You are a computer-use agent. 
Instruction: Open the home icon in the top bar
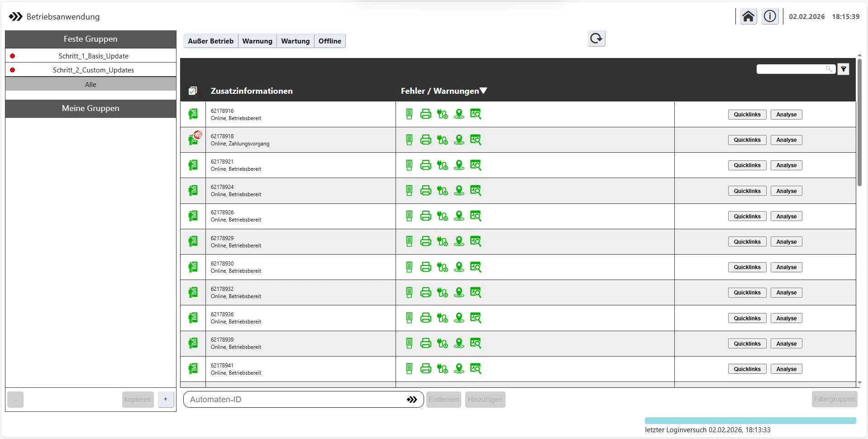pyautogui.click(x=749, y=16)
